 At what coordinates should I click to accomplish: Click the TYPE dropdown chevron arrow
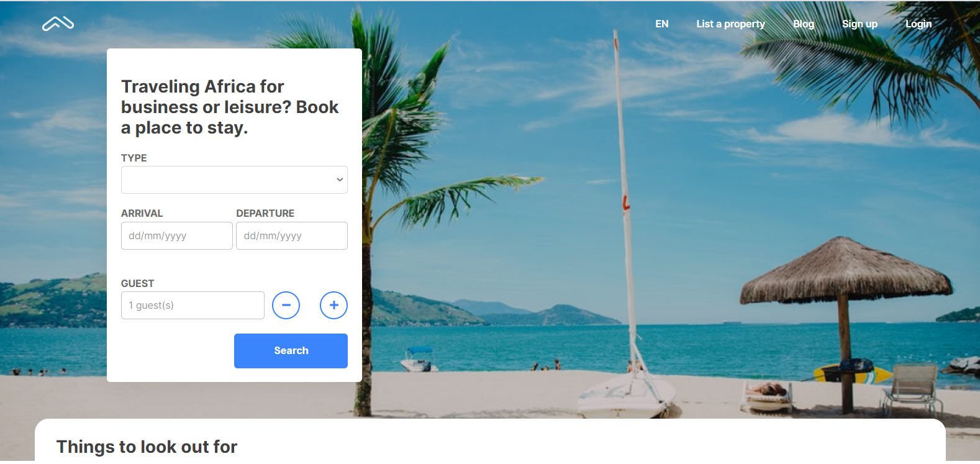[340, 180]
